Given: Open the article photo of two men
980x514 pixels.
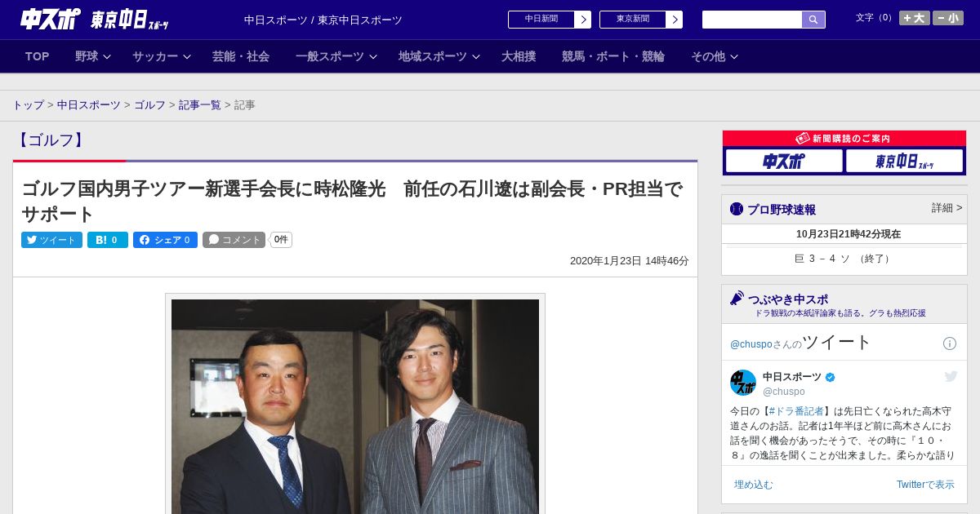Looking at the screenshot, I should click(355, 405).
